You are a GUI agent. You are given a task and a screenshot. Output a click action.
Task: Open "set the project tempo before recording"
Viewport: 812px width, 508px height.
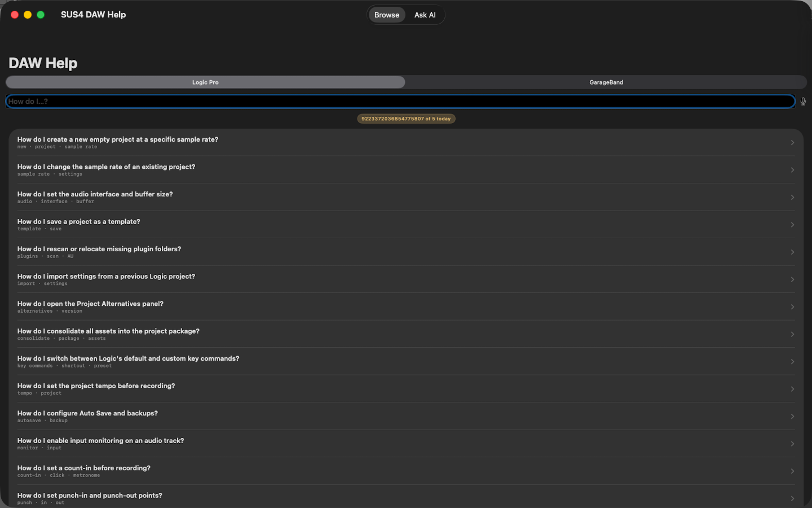[406, 389]
